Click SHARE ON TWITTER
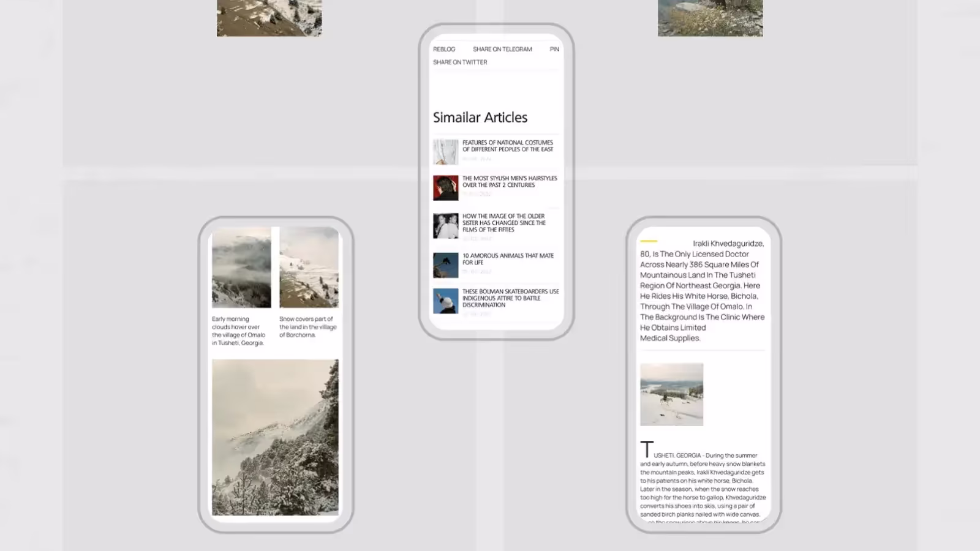 460,62
